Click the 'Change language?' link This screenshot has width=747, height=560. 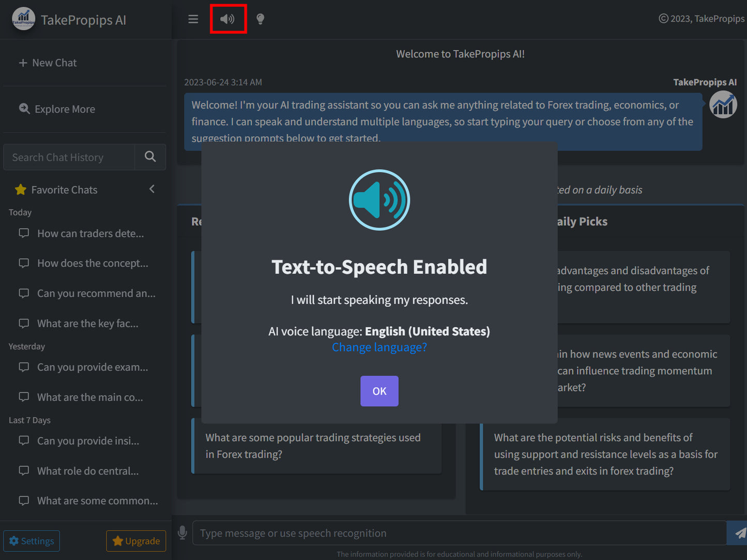point(379,347)
